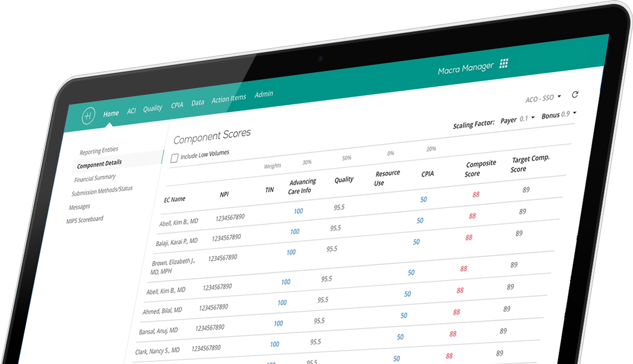Sort by the Composite Score column header
Screen dimensions: 633x364
(x=481, y=168)
